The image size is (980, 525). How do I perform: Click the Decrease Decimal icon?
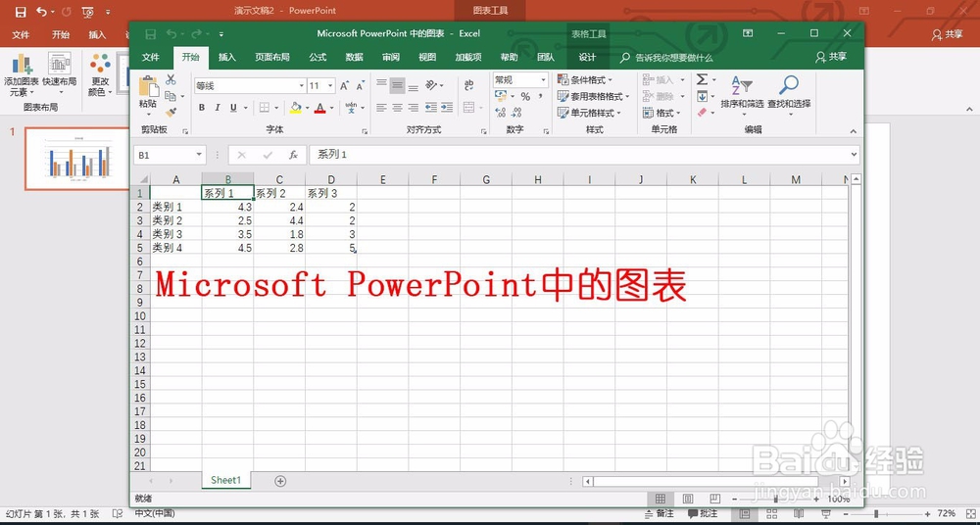tap(516, 113)
